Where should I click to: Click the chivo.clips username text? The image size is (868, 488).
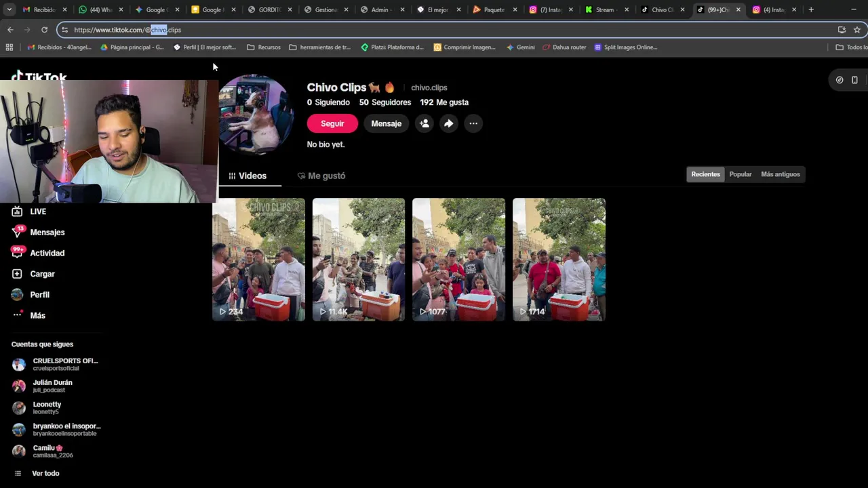click(x=429, y=87)
